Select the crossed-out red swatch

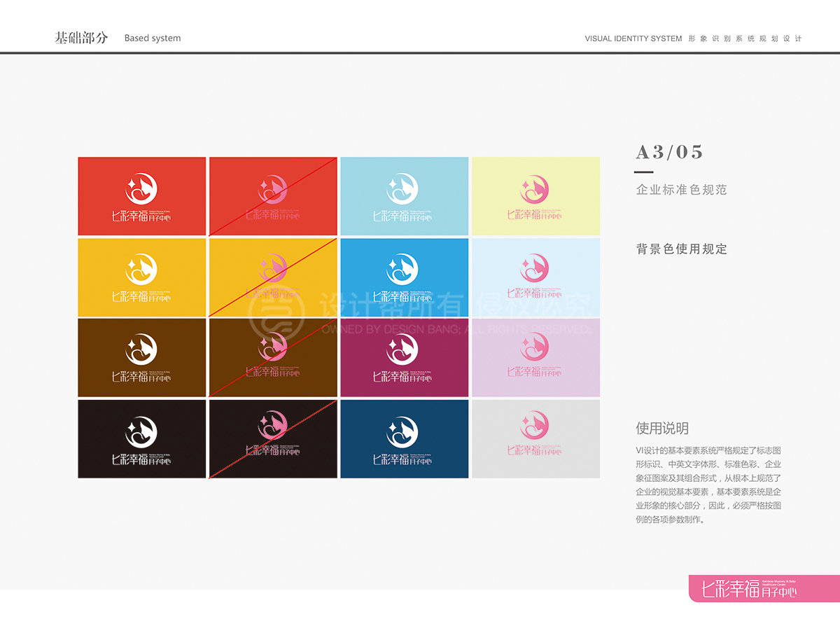coord(273,196)
